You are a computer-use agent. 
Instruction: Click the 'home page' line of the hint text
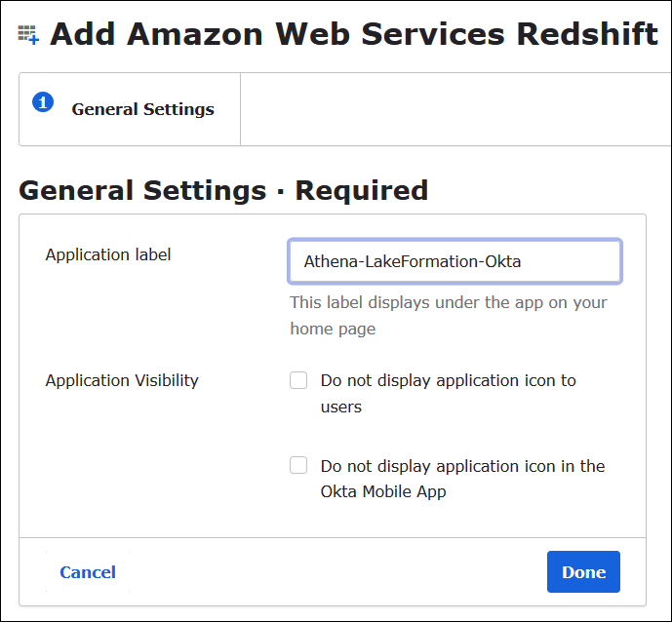coord(333,330)
